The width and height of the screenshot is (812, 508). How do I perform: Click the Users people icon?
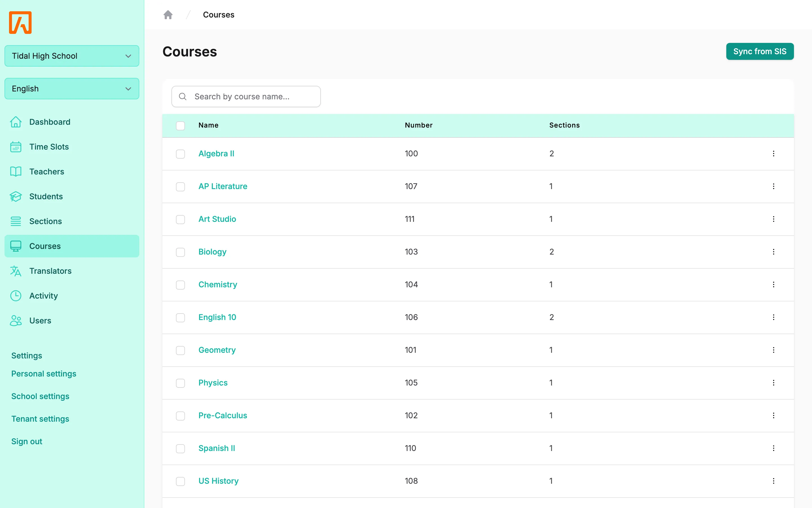pyautogui.click(x=16, y=321)
